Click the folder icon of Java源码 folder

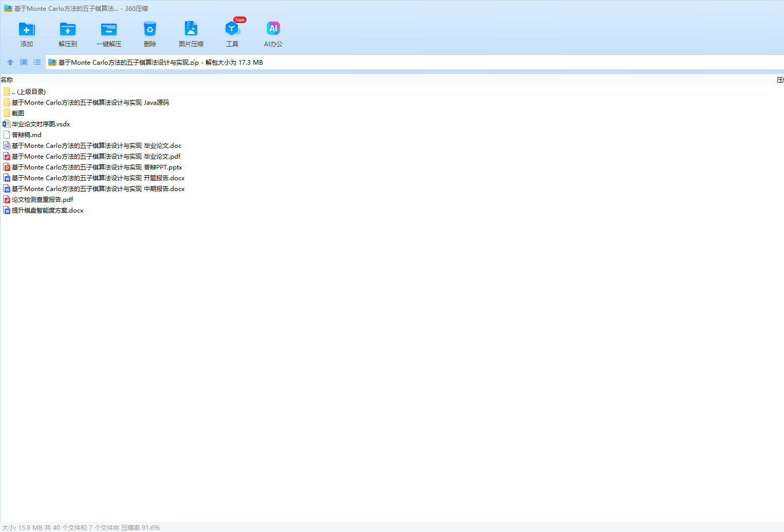7,103
